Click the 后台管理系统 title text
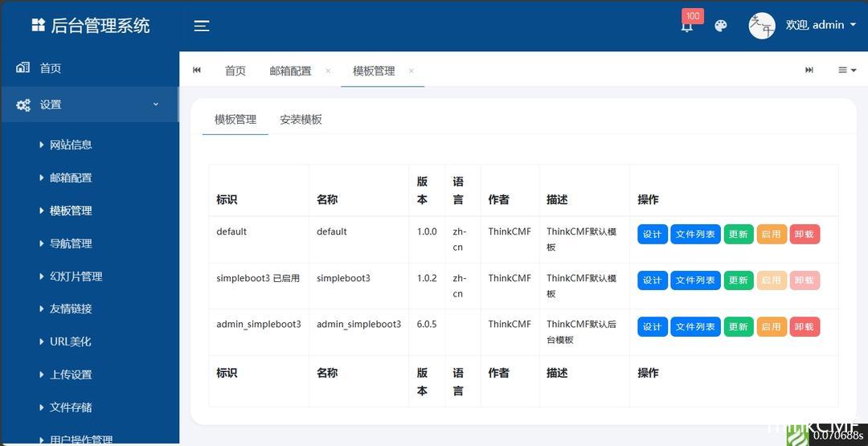This screenshot has width=868, height=446. pyautogui.click(x=100, y=26)
